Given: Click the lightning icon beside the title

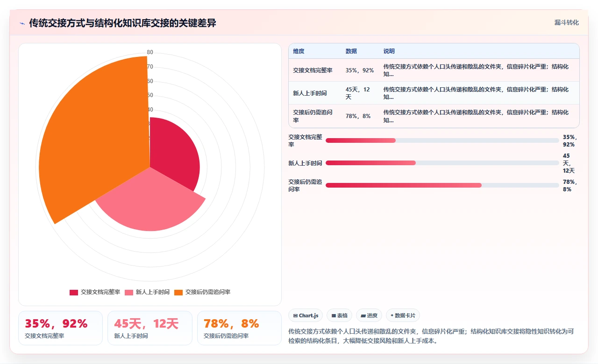Looking at the screenshot, I should click(x=22, y=23).
